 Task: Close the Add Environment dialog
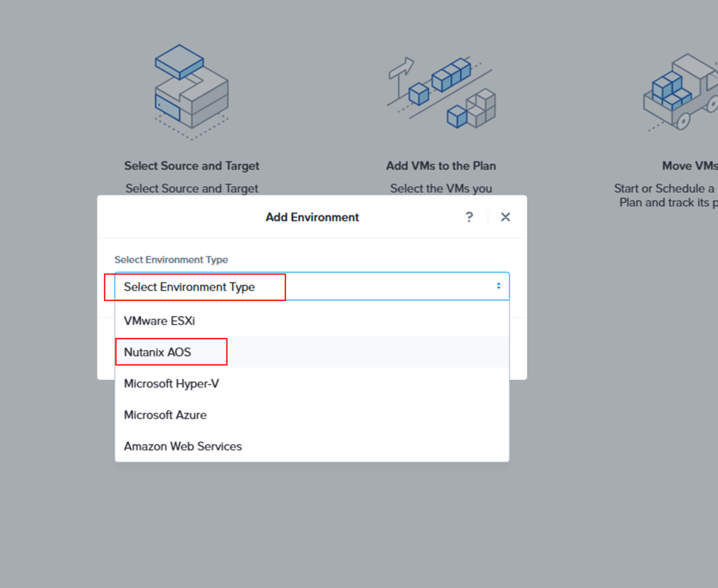(506, 217)
